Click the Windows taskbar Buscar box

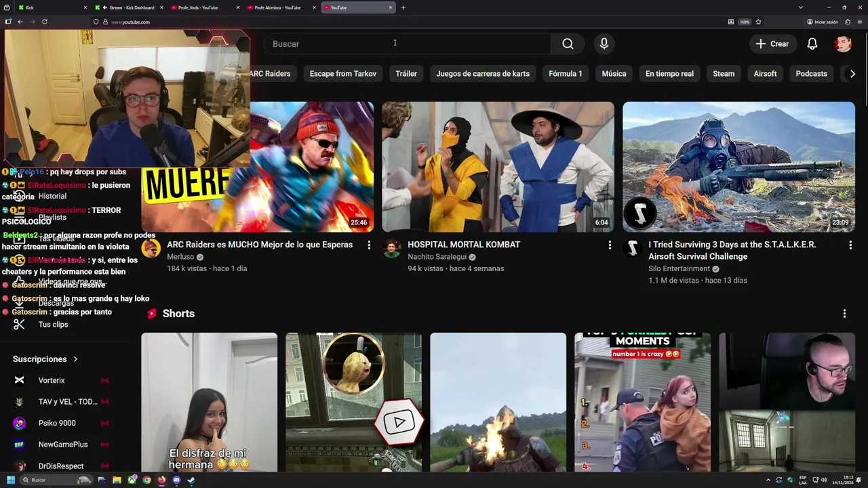(56, 480)
